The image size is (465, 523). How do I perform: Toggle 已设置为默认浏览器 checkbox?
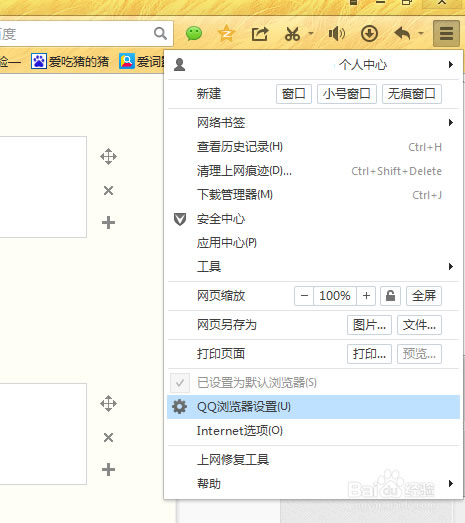click(180, 383)
